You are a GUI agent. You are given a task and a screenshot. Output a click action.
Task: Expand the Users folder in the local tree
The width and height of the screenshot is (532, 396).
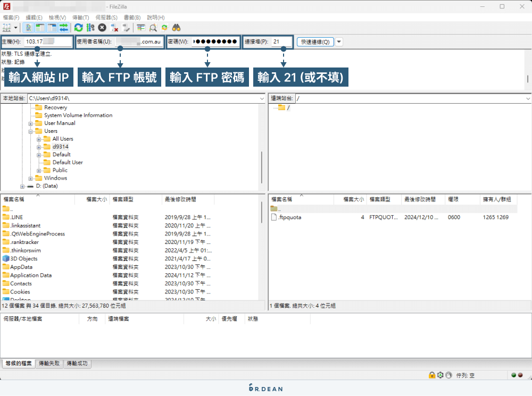30,131
